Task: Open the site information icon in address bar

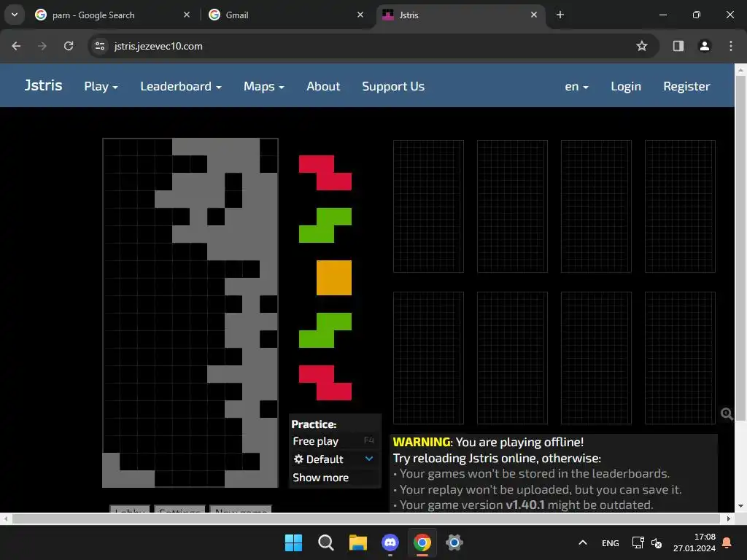Action: 100,46
